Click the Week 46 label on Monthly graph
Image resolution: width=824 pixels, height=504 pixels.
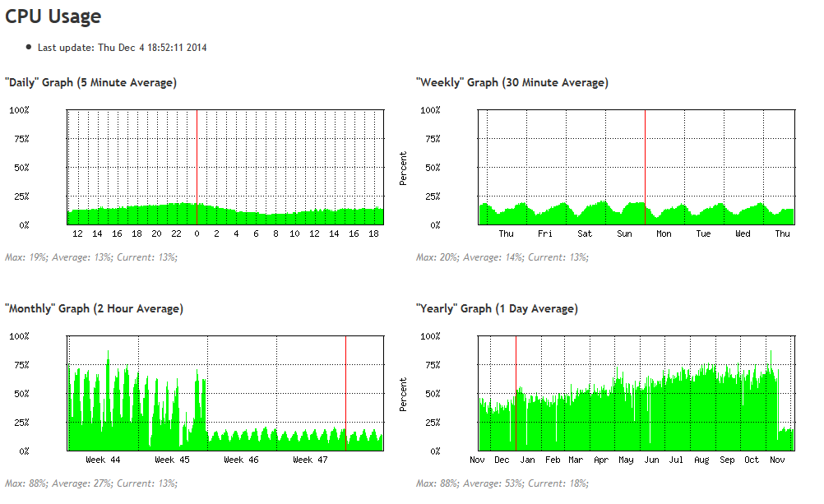click(x=241, y=460)
